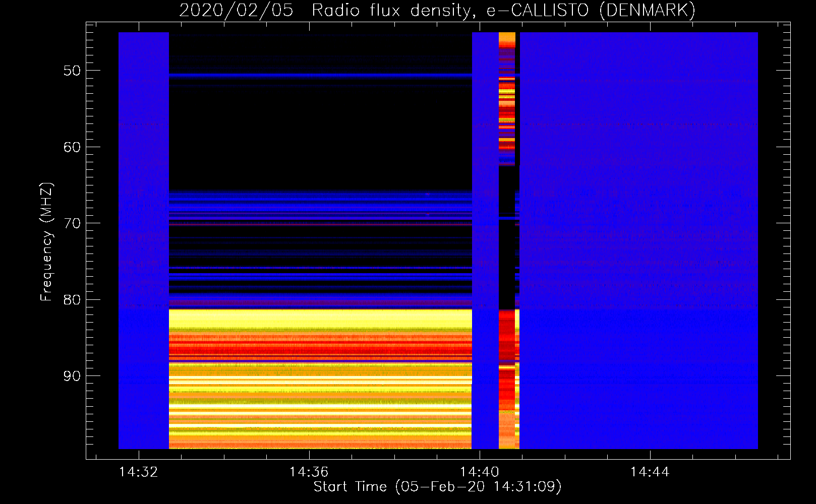
Task: Click the 14:40 time tick label
Action: (x=479, y=472)
